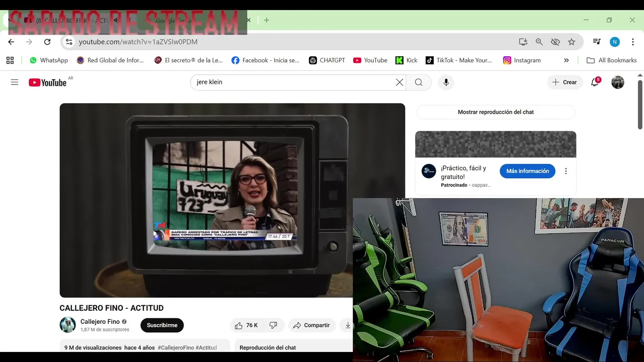Open El secreto de la Le... bookmark
Image resolution: width=644 pixels, height=362 pixels.
[189, 60]
